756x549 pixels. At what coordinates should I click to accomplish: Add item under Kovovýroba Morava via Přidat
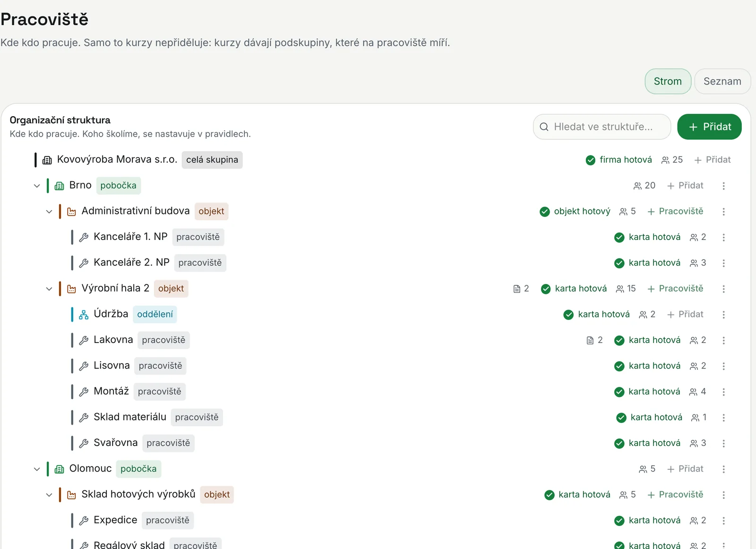(x=713, y=160)
